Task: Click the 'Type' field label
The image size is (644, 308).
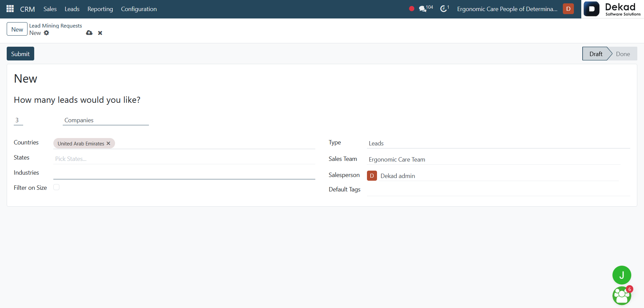Action: click(x=335, y=142)
